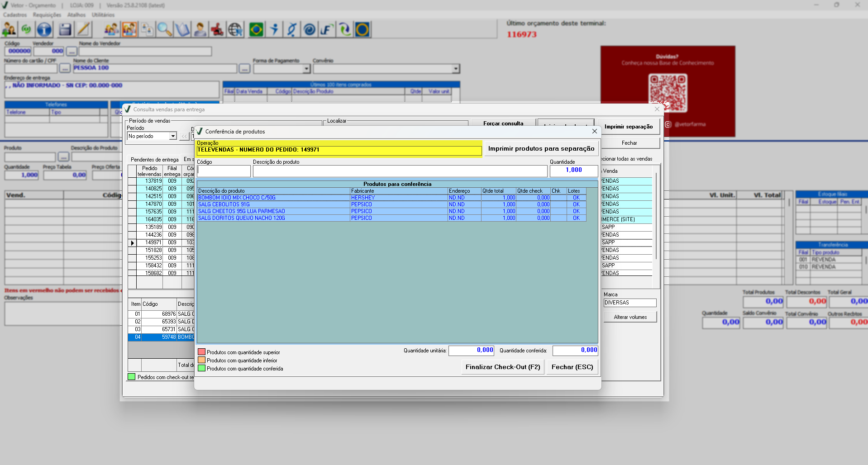
Task: Click the magnifying glass search icon
Action: pos(164,30)
